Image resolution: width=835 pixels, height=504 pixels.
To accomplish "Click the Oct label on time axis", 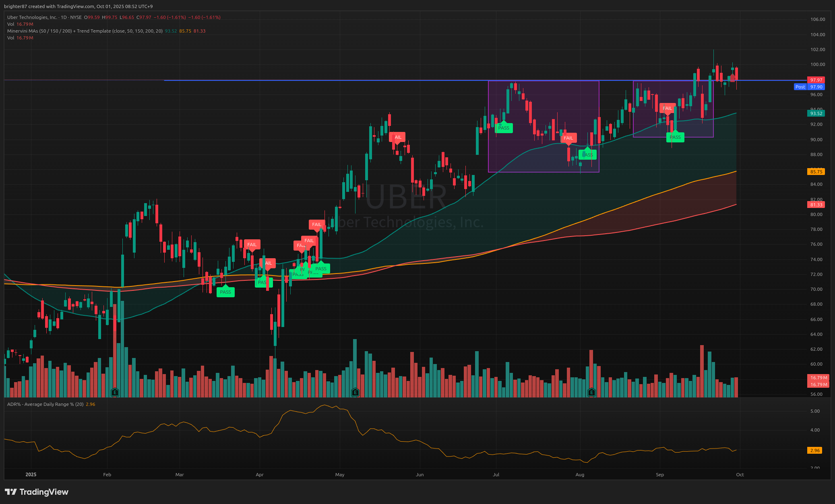I will pyautogui.click(x=740, y=475).
